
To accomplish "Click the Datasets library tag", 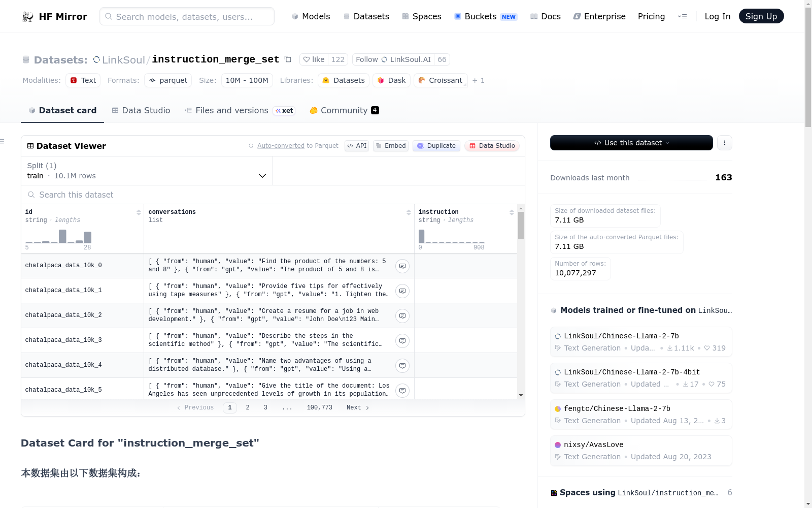I will [344, 80].
